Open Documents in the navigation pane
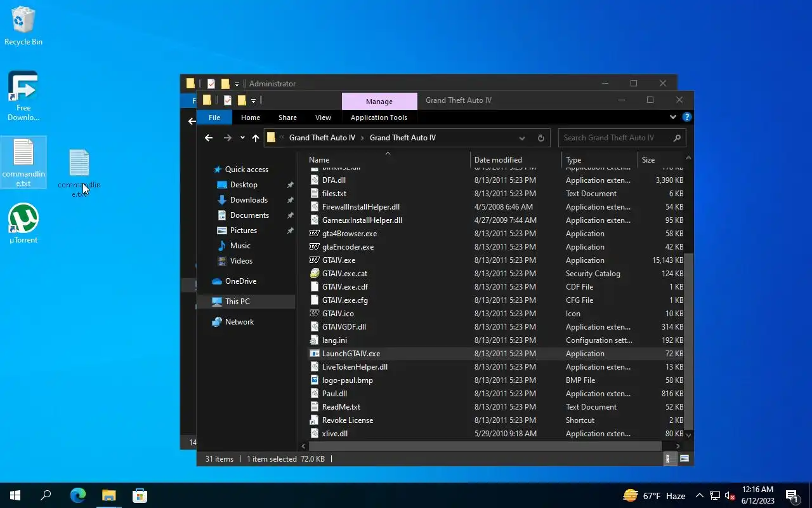Viewport: 812px width, 508px height. tap(249, 215)
